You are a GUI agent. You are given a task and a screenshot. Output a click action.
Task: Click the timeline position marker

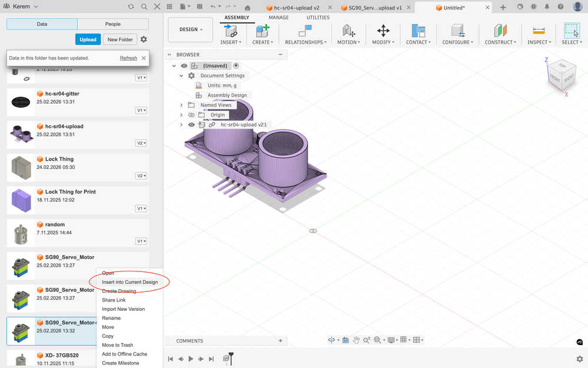231,359
